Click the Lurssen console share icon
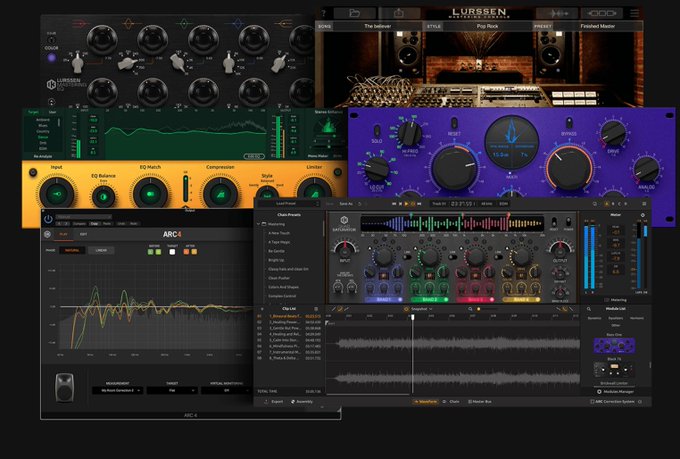680x459 pixels. point(399,13)
